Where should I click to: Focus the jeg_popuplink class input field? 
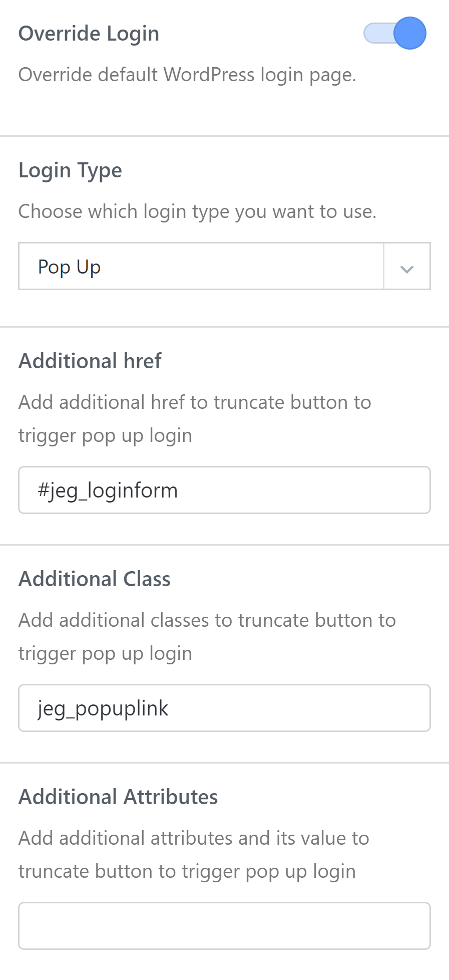coord(224,708)
